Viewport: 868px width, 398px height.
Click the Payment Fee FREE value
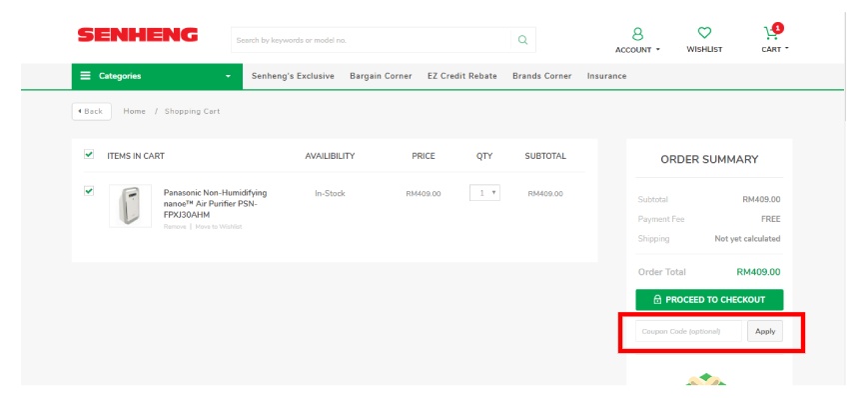click(770, 220)
